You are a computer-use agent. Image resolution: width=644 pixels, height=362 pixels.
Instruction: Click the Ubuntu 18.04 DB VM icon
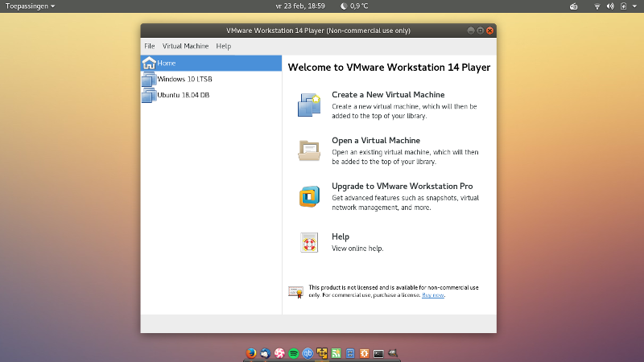click(149, 95)
